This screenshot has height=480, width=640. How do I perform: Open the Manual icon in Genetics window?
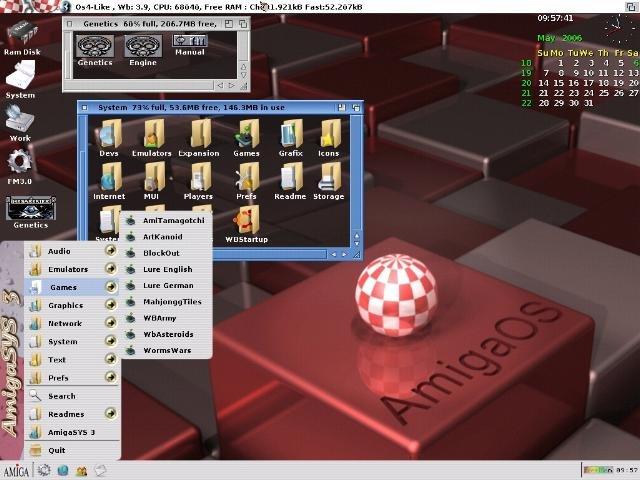(189, 42)
